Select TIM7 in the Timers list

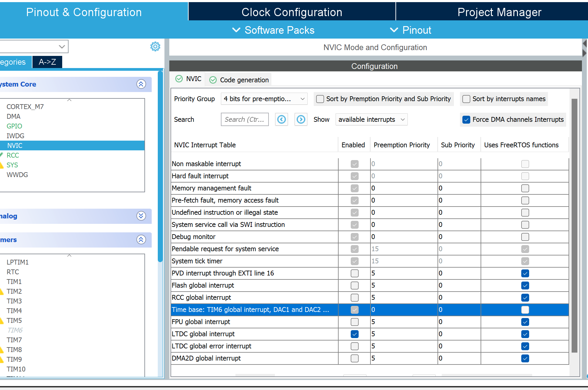click(14, 340)
